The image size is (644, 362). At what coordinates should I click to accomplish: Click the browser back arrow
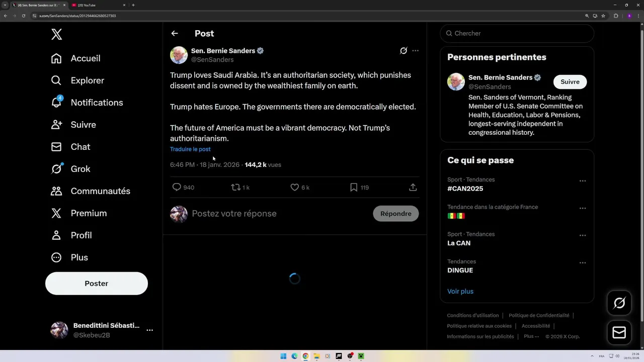tap(6, 16)
